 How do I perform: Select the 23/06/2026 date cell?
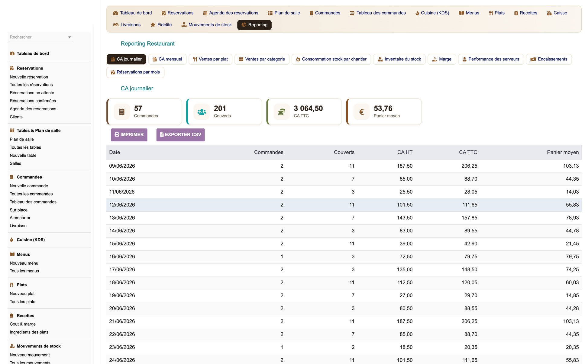pos(122,347)
